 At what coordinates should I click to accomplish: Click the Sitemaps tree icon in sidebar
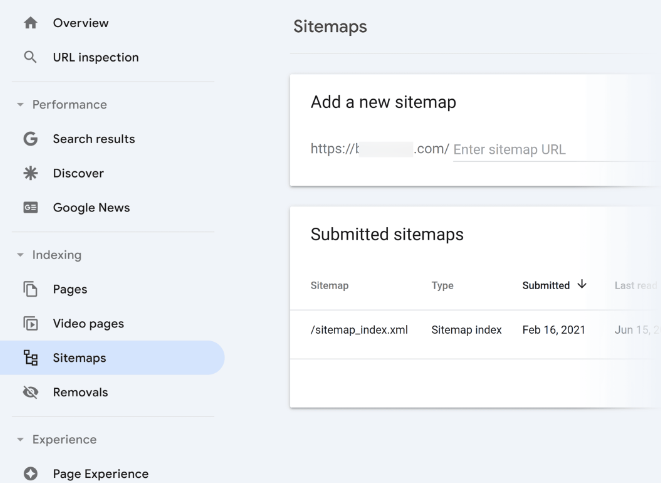[x=30, y=358]
